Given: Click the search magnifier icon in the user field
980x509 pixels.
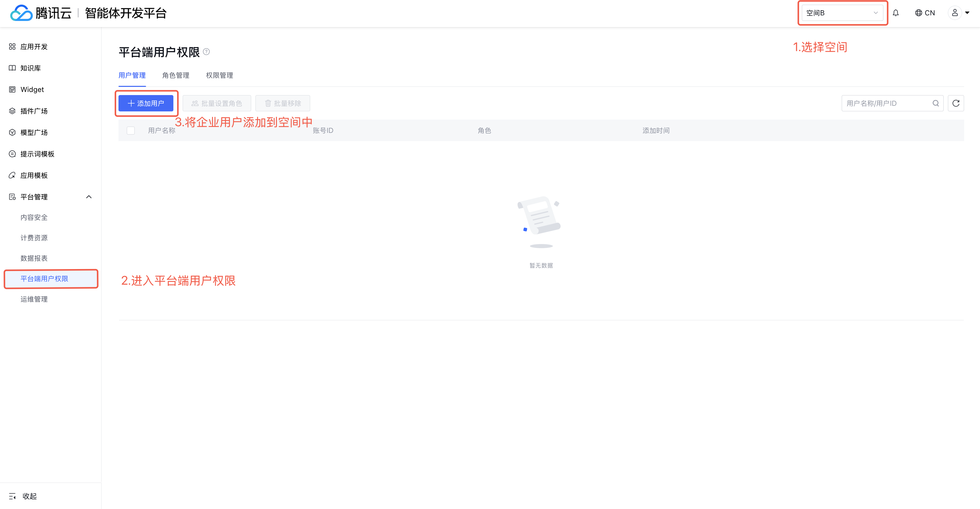Looking at the screenshot, I should (x=936, y=103).
